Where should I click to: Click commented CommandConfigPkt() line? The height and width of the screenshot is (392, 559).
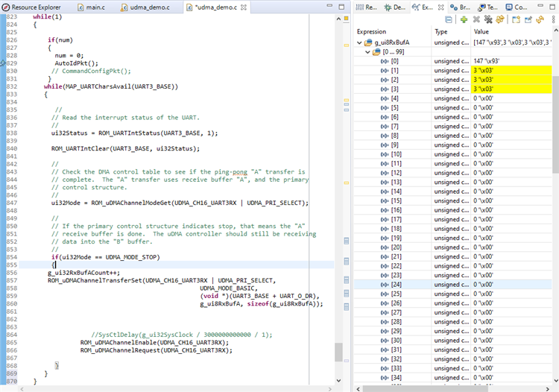91,71
